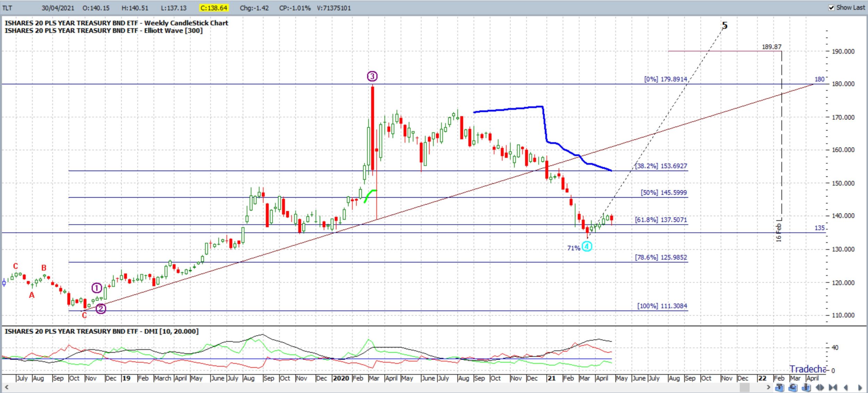The image size is (868, 393).
Task: Click the TLT ticker symbol in the header
Action: 7,8
